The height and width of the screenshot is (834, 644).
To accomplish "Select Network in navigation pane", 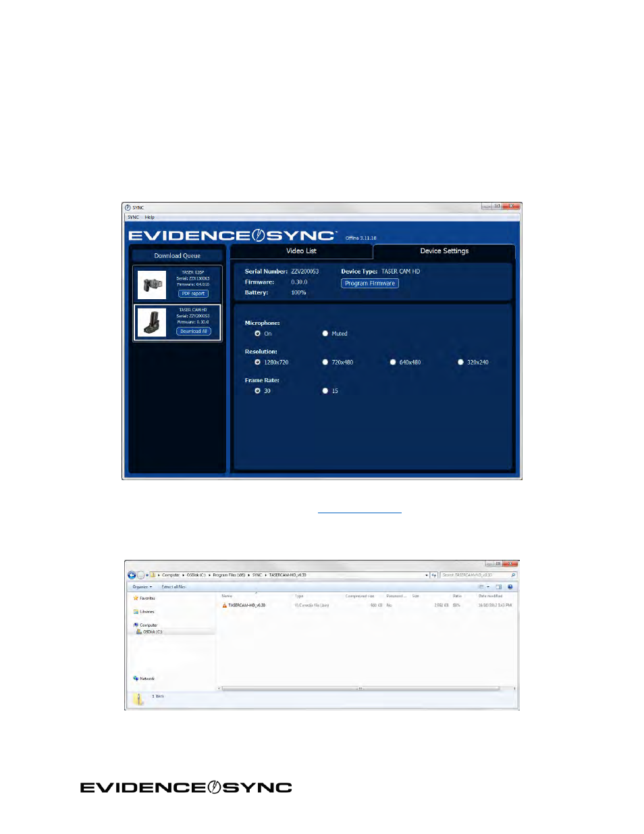I will 144,679.
